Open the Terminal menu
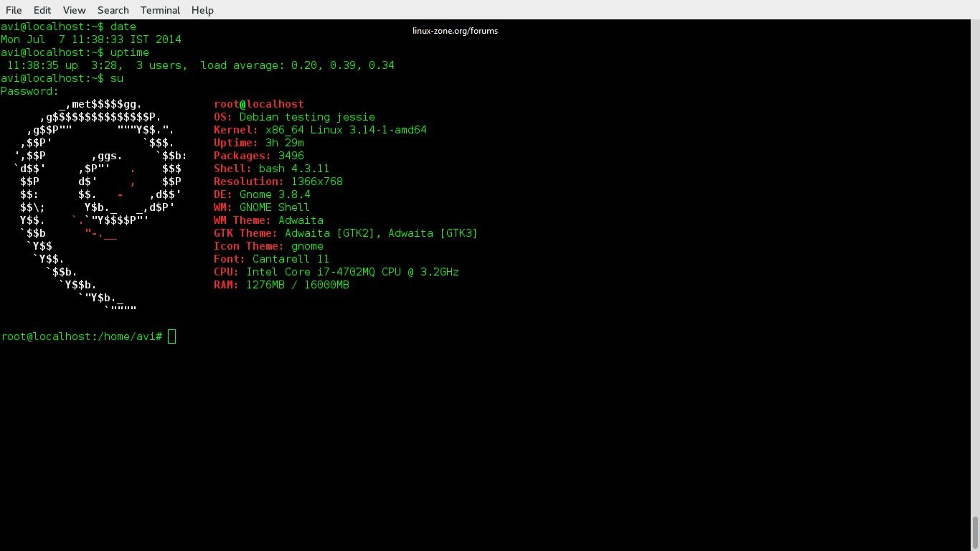980x551 pixels. 160,10
